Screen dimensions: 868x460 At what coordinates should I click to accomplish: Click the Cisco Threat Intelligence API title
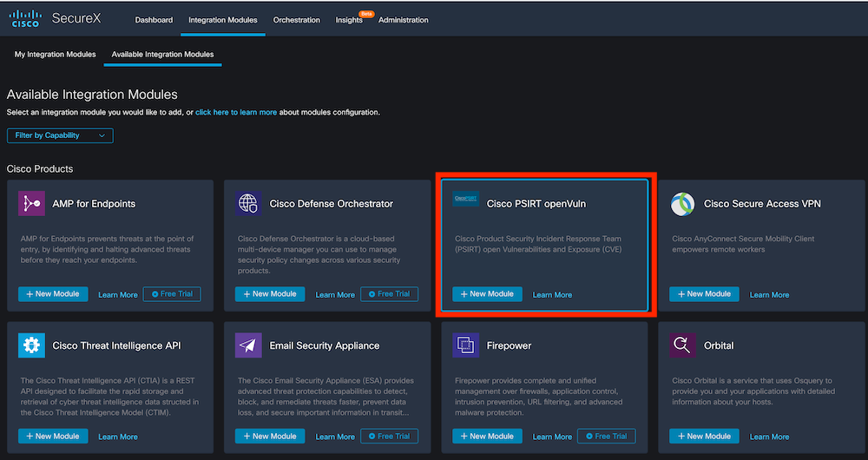[x=116, y=345]
